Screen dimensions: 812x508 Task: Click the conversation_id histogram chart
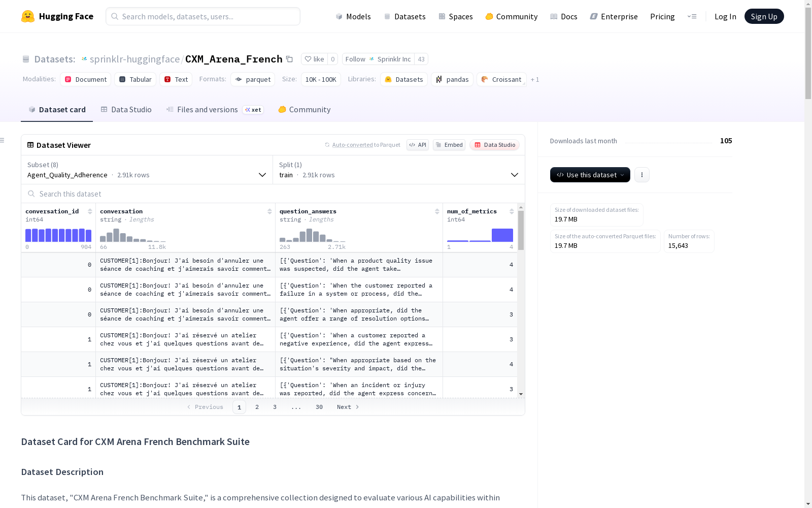click(x=58, y=235)
